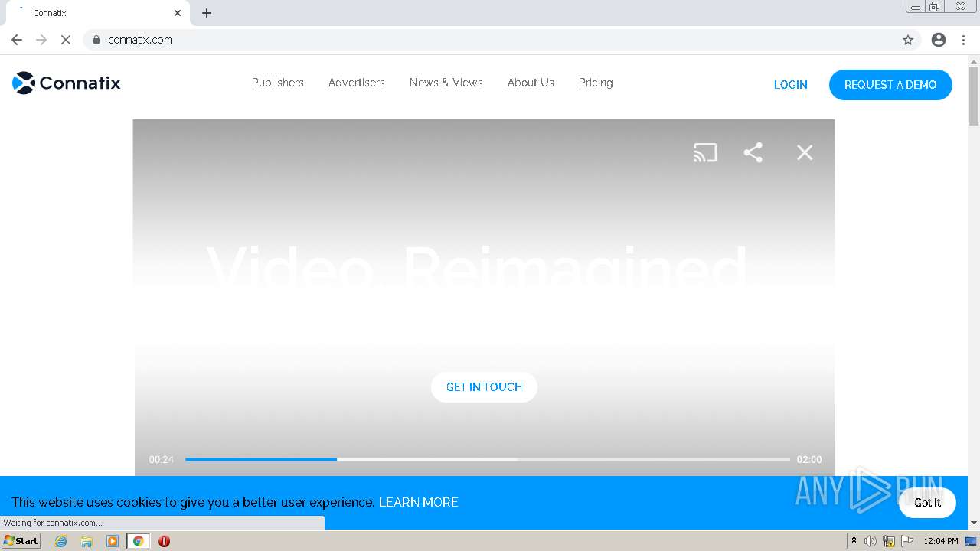Open volume control in system tray
This screenshot has height=551, width=980.
point(871,541)
